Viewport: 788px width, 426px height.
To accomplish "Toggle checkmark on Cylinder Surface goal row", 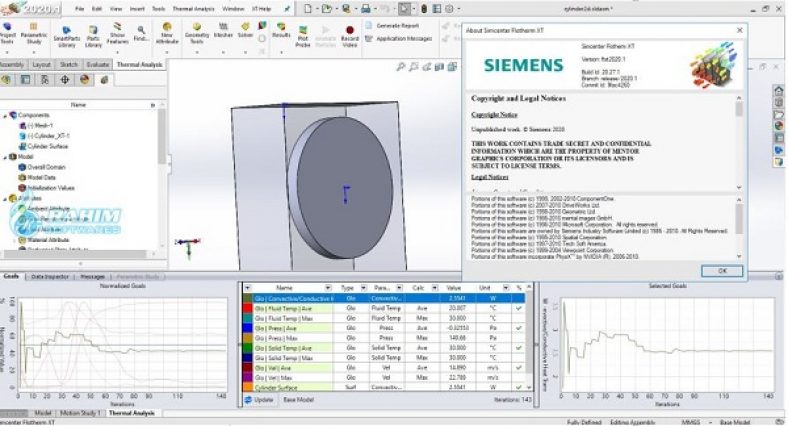I will [520, 386].
